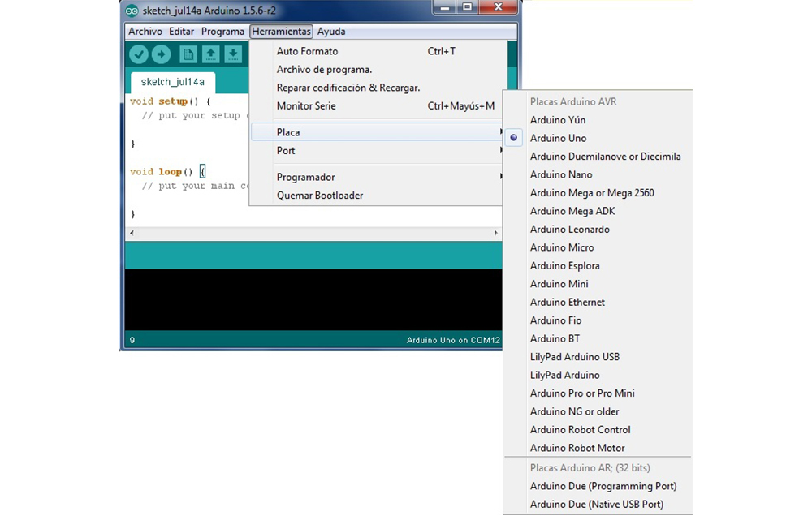
Task: Switch to the sketch_jul14a tab
Action: 172,82
